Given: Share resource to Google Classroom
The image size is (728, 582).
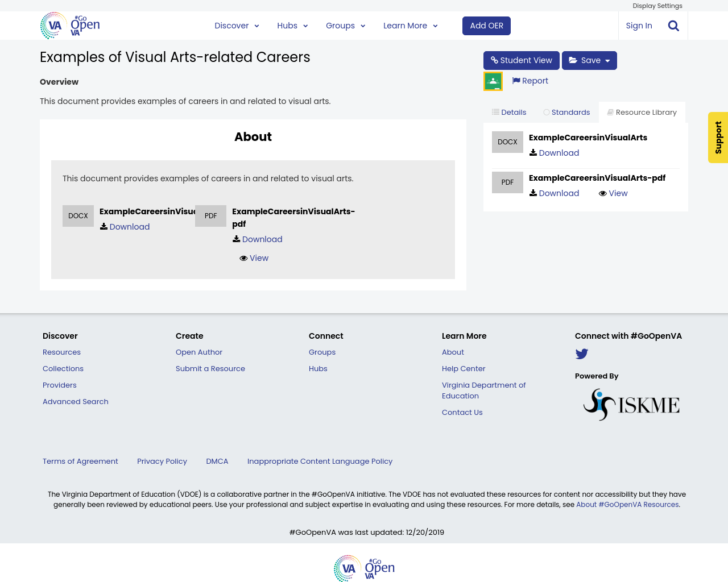Looking at the screenshot, I should pos(493,80).
